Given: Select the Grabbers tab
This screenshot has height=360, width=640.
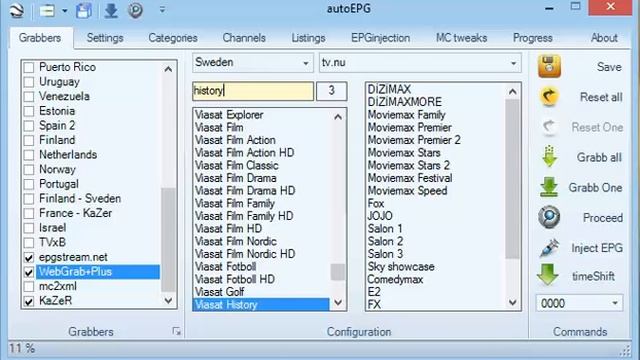Looking at the screenshot, I should tap(40, 38).
